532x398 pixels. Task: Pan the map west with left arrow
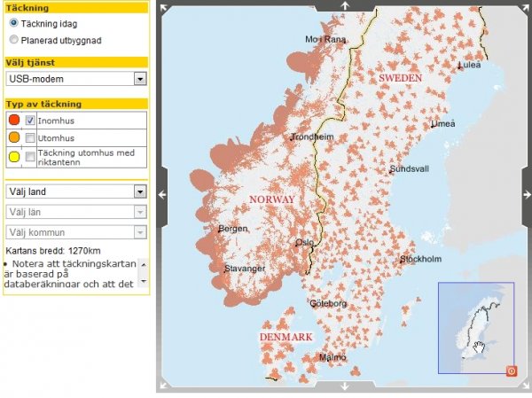click(x=162, y=194)
